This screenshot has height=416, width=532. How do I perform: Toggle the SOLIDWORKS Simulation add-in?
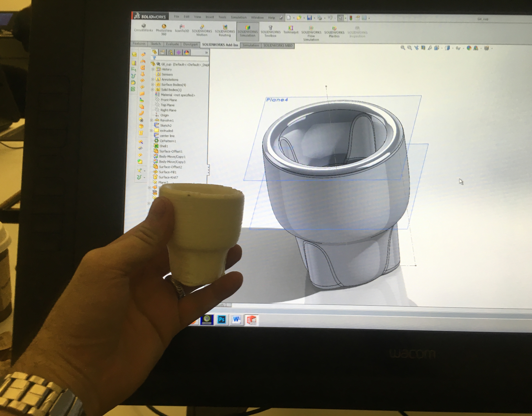[x=247, y=31]
